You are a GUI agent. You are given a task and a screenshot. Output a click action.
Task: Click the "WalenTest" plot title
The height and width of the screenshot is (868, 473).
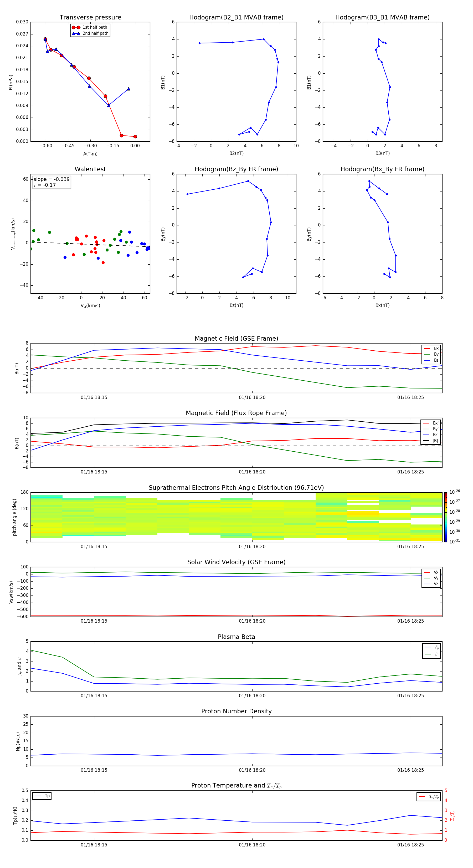[x=90, y=169]
